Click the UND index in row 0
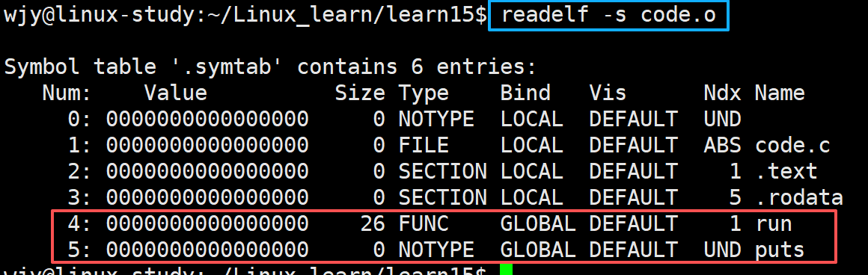The height and width of the screenshot is (275, 868). click(x=722, y=118)
